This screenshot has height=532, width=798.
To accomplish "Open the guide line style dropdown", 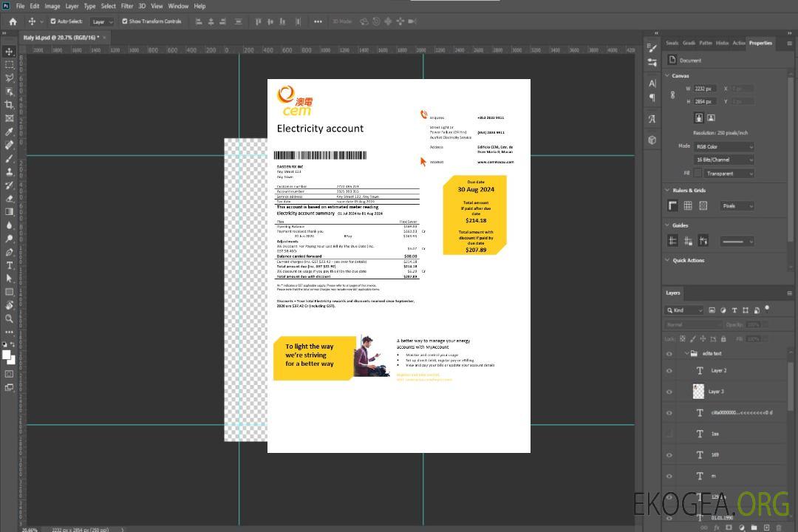I will click(x=737, y=242).
